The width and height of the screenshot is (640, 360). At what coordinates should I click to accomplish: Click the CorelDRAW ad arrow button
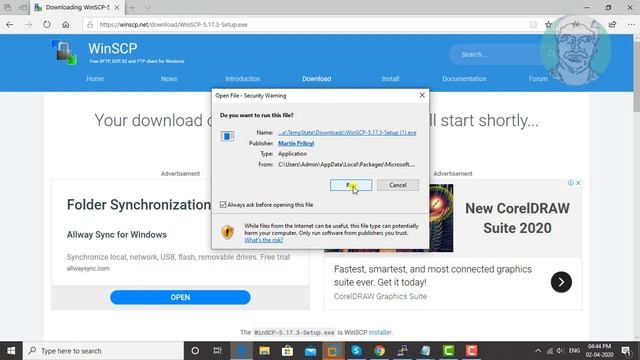[561, 282]
